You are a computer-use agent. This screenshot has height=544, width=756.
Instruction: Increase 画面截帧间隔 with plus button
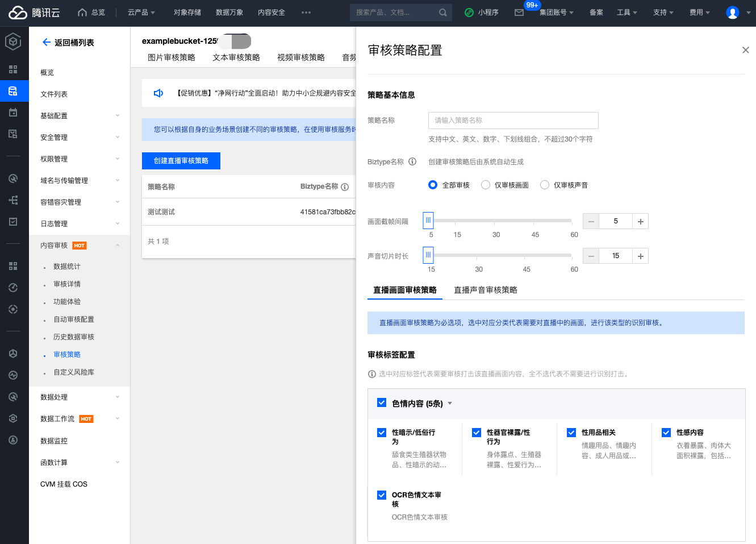point(641,221)
